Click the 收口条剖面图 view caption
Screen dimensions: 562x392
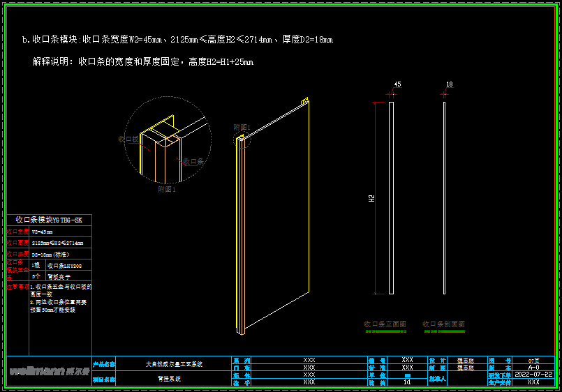coord(443,324)
